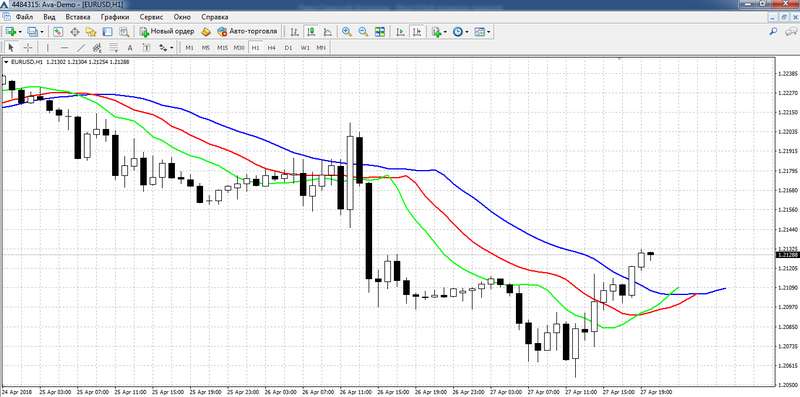Open the MetaEditor book icon
This screenshot has width=800, height=397.
coord(206,32)
